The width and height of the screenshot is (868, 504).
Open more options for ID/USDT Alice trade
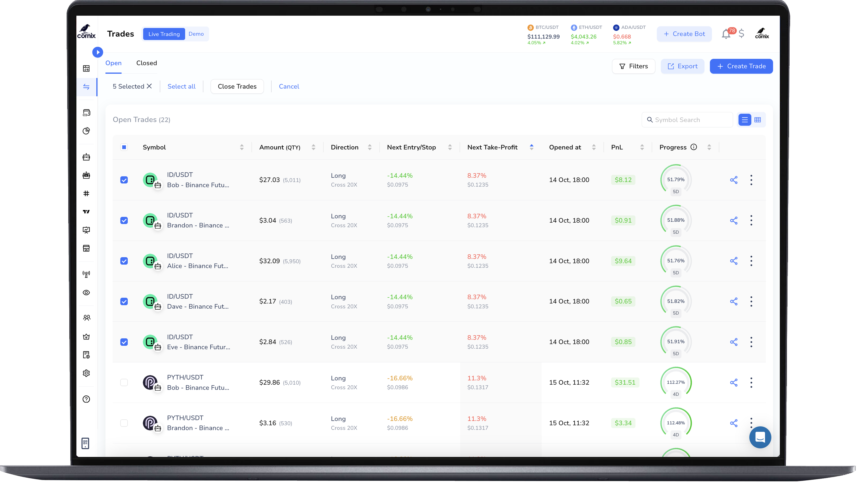(751, 261)
